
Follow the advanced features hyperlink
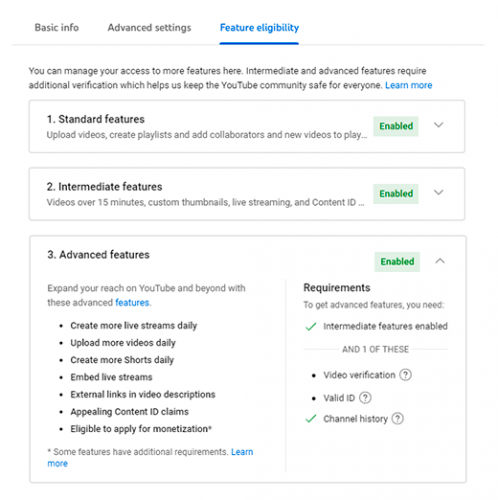pyautogui.click(x=132, y=303)
